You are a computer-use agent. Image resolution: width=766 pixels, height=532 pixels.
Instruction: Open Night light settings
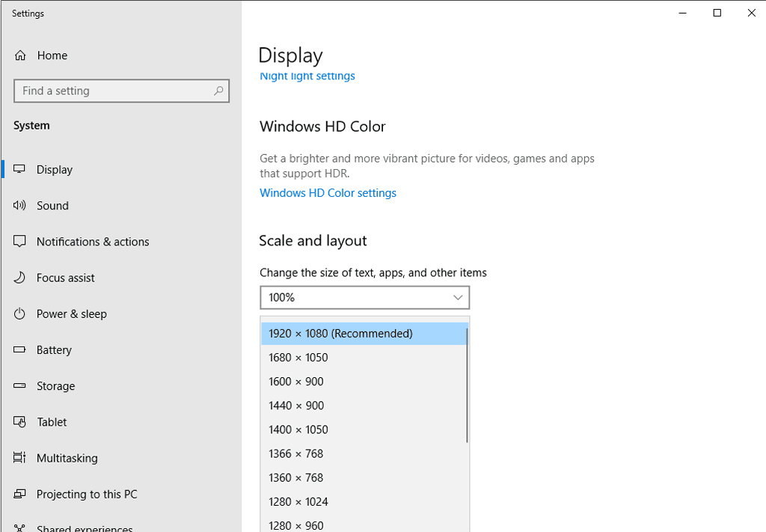tap(307, 76)
